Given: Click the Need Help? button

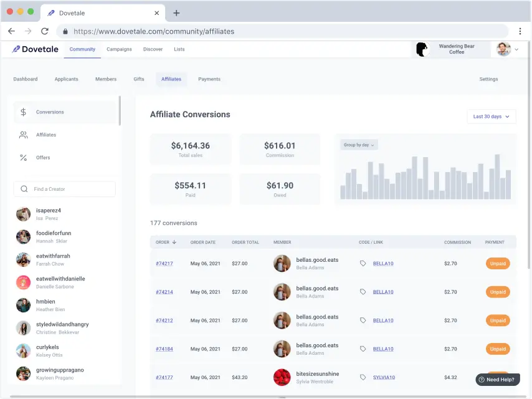Looking at the screenshot, I should tap(497, 379).
